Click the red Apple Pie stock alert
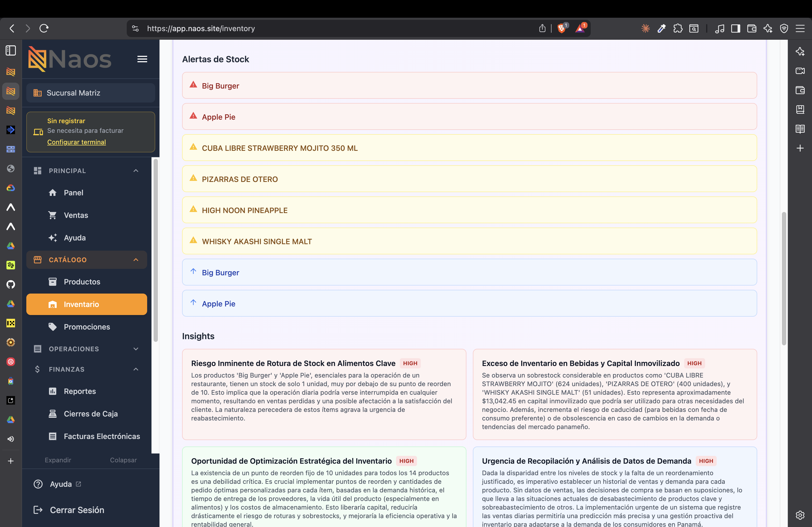Image resolution: width=812 pixels, height=527 pixels. coord(469,116)
